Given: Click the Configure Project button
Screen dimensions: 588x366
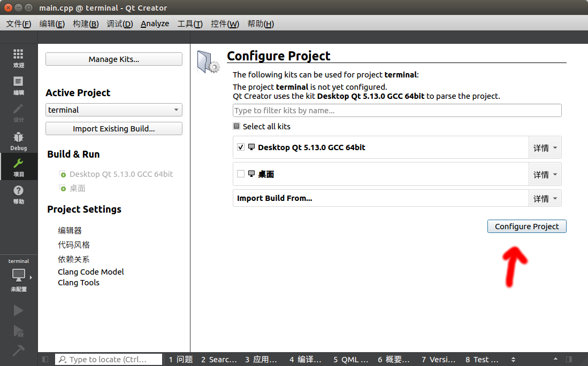Looking at the screenshot, I should 526,226.
